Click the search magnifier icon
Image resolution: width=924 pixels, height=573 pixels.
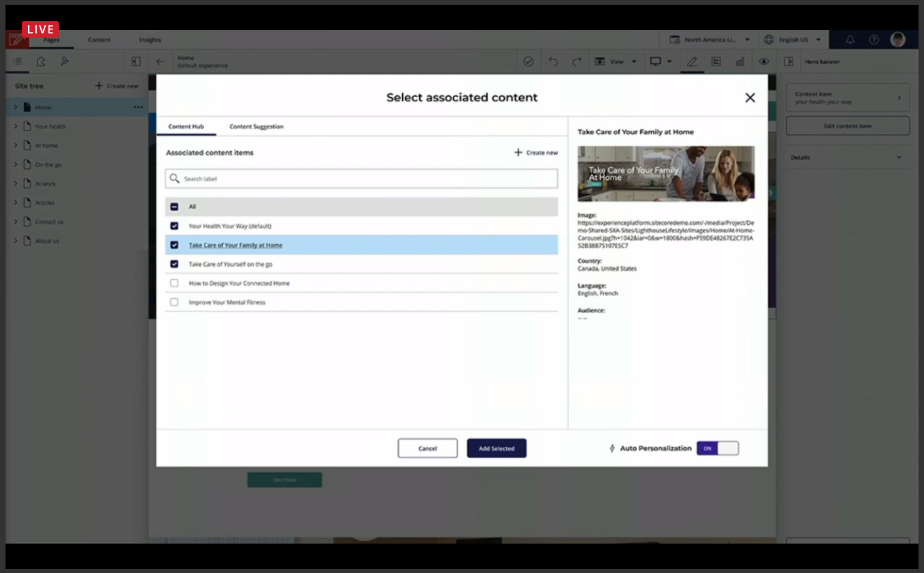174,178
